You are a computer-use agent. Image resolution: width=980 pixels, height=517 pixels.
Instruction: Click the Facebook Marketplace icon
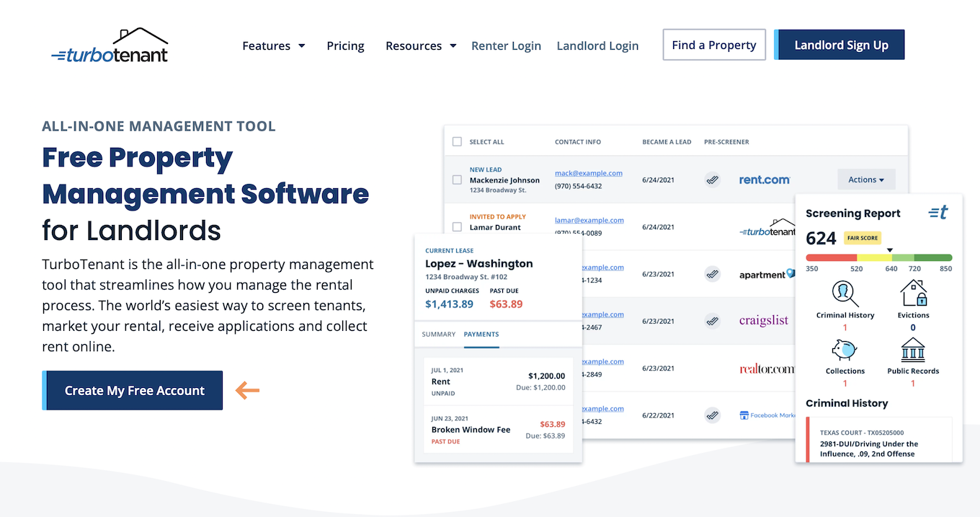coord(744,415)
